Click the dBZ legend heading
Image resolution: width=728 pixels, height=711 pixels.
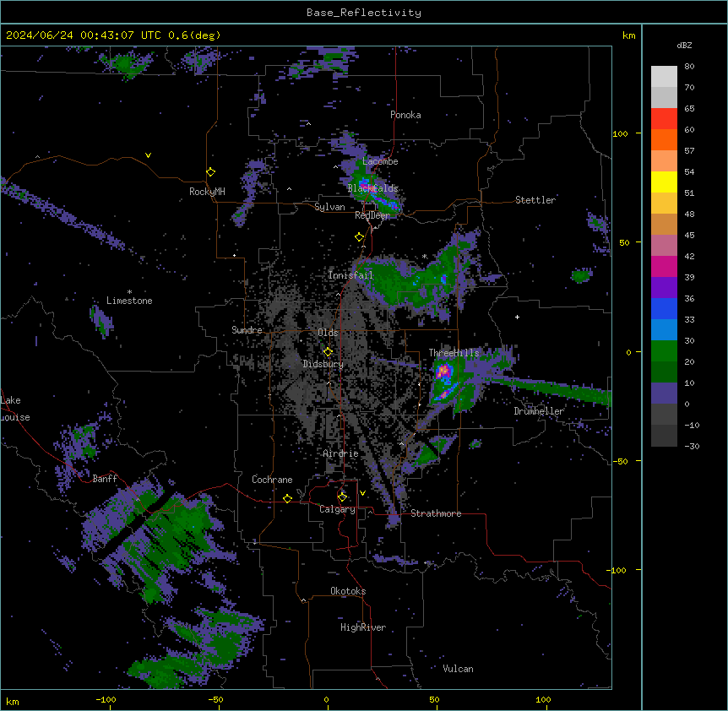(684, 45)
